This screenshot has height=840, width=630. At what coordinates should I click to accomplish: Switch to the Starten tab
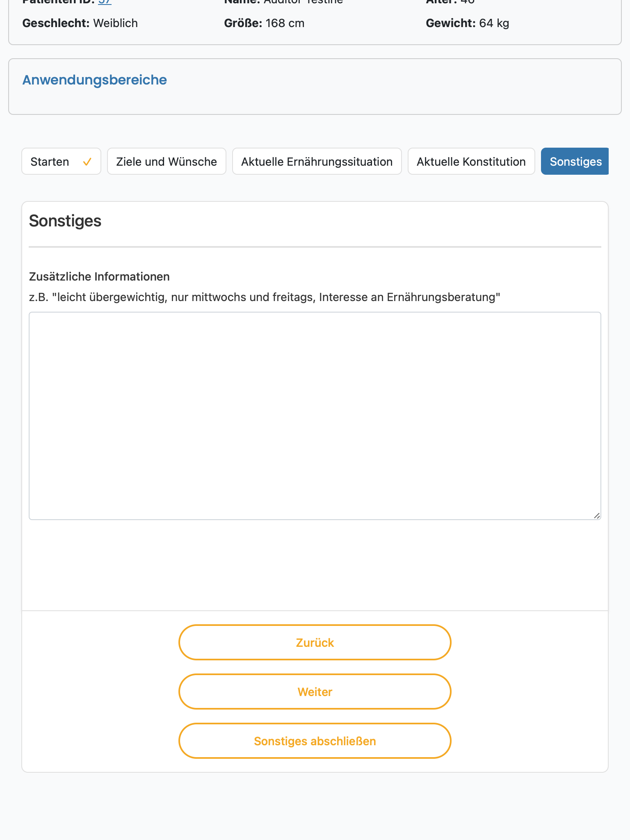click(x=61, y=161)
